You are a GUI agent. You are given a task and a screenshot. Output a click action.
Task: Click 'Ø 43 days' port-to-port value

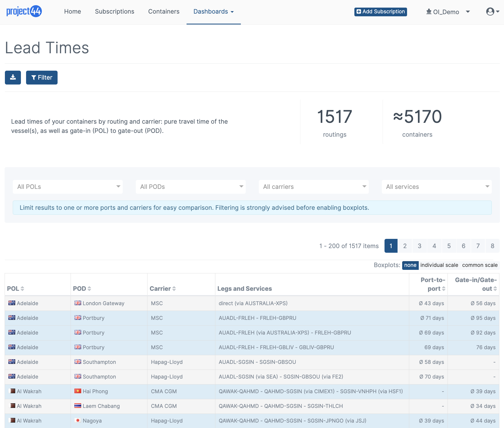(x=431, y=303)
